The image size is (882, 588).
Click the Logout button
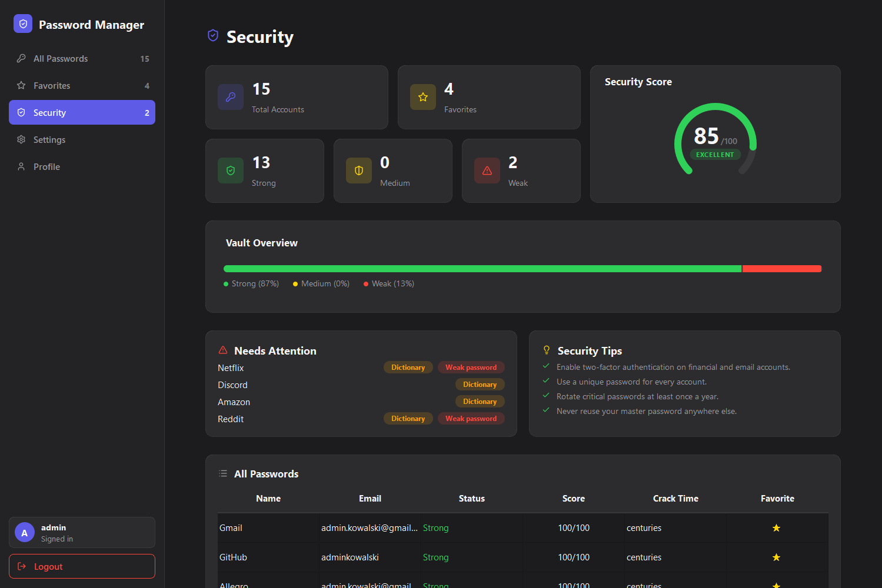(82, 566)
